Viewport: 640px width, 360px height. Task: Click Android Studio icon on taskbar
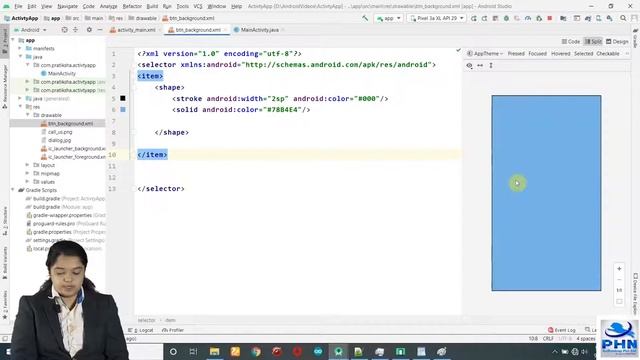pyautogui.click(x=338, y=351)
